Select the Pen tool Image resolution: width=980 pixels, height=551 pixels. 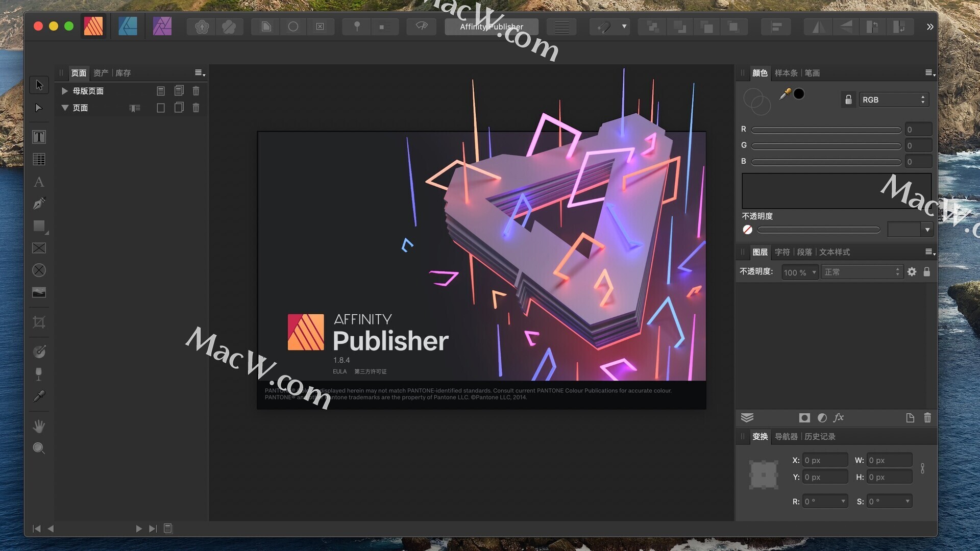coord(39,204)
